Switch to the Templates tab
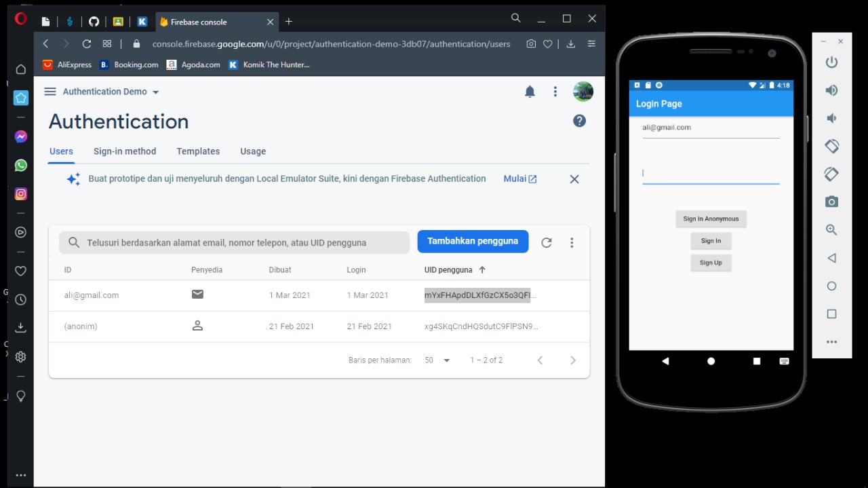This screenshot has height=488, width=868. pyautogui.click(x=198, y=151)
